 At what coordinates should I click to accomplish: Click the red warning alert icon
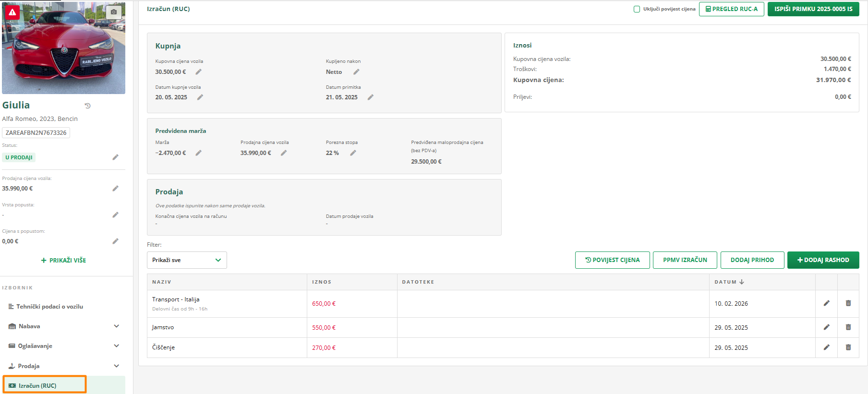[12, 12]
